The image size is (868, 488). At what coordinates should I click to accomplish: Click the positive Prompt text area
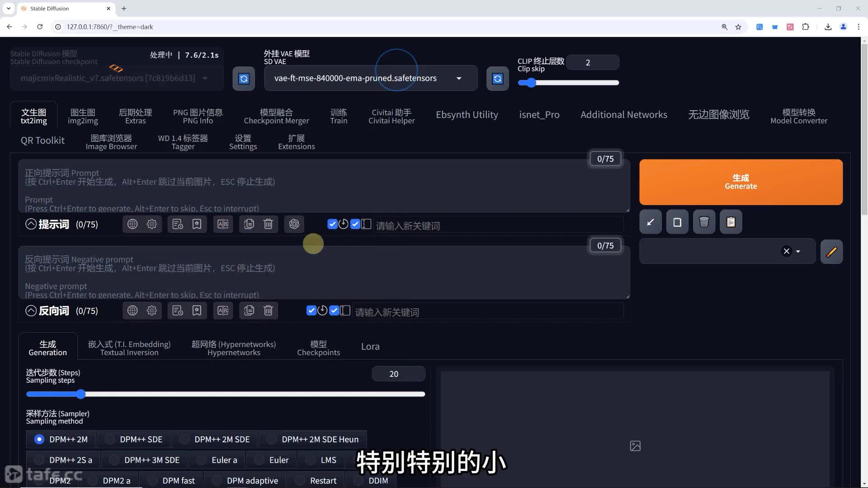click(x=324, y=186)
